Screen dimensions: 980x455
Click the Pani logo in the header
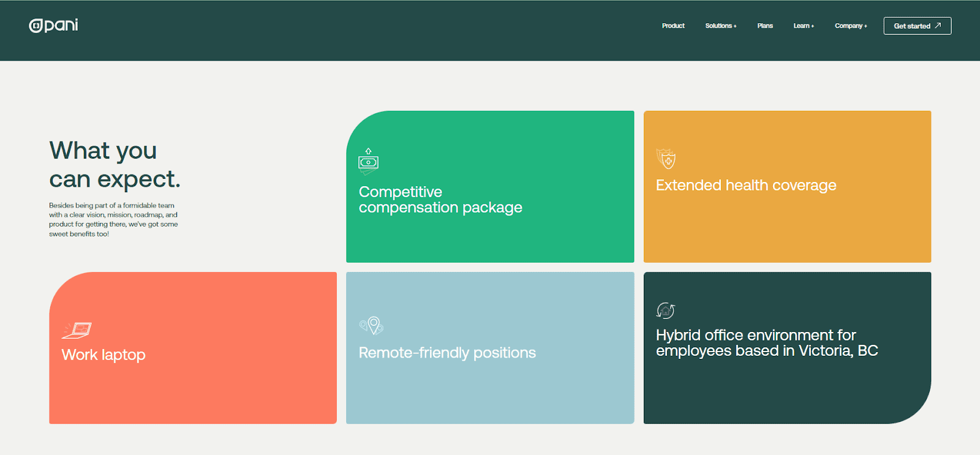coord(54,25)
